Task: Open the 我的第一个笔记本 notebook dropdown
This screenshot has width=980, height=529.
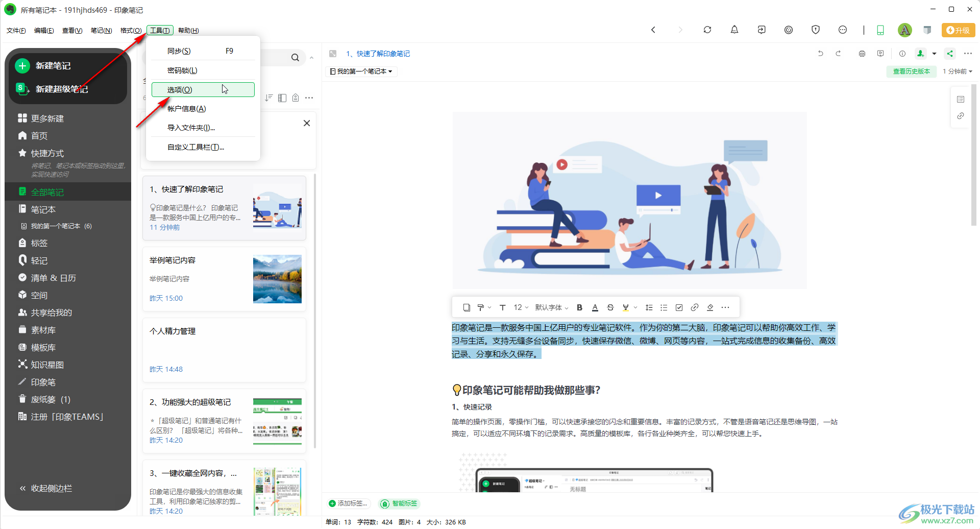Action: click(x=361, y=71)
